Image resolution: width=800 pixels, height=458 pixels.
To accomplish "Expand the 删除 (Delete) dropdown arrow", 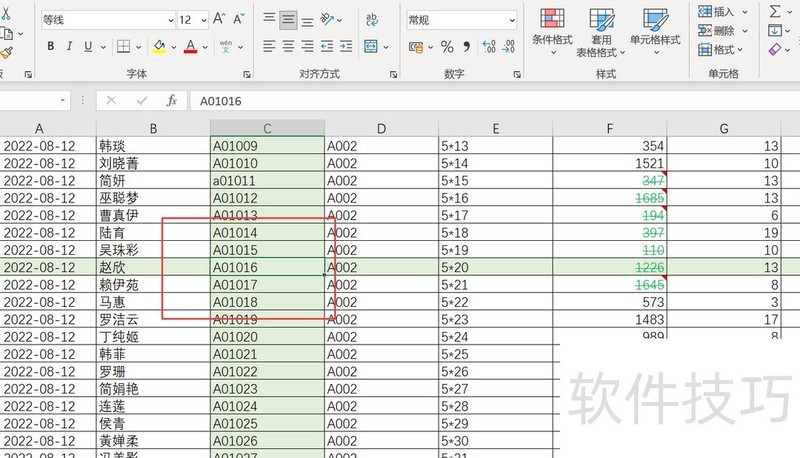I will [744, 31].
